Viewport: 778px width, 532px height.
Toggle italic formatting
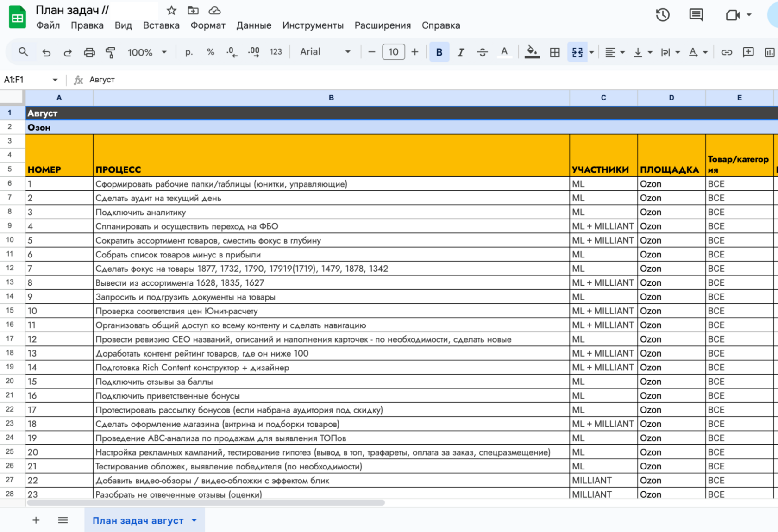[x=460, y=52]
